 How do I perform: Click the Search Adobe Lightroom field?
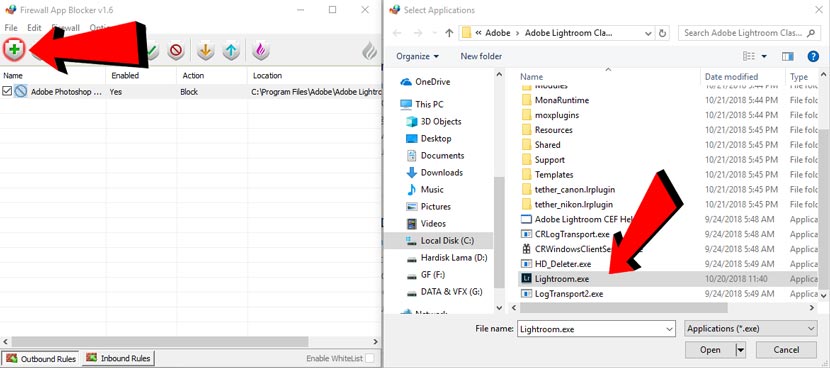coord(743,33)
